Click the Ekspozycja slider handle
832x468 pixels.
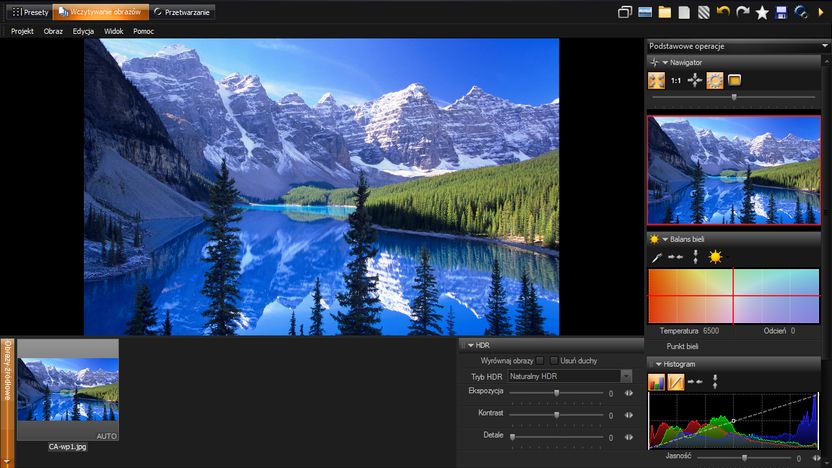coord(557,393)
